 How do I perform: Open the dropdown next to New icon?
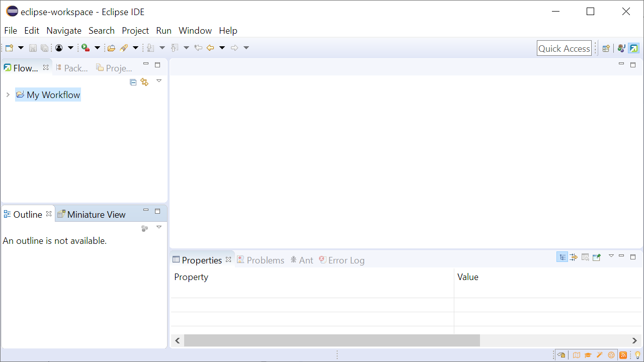(21, 48)
